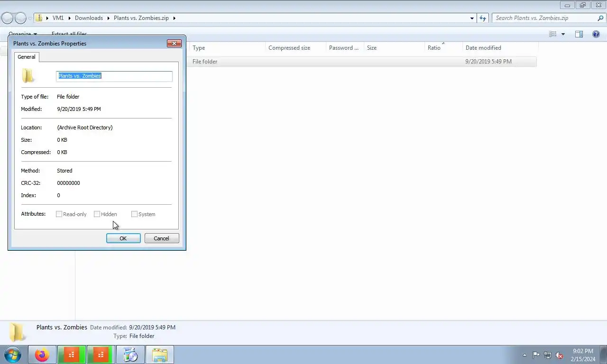Image resolution: width=607 pixels, height=364 pixels.
Task: Click the 9/20/2019 5:49 PM date in the row
Action: coord(488,62)
